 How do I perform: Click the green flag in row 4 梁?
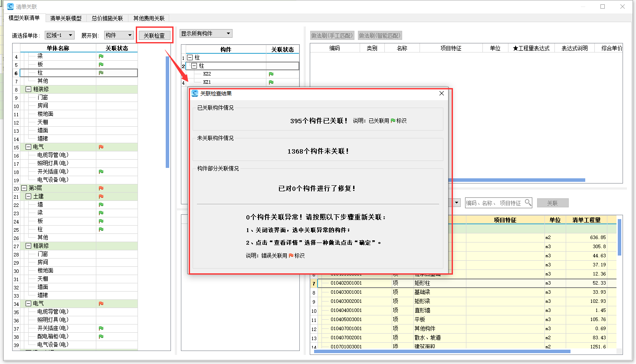(101, 56)
